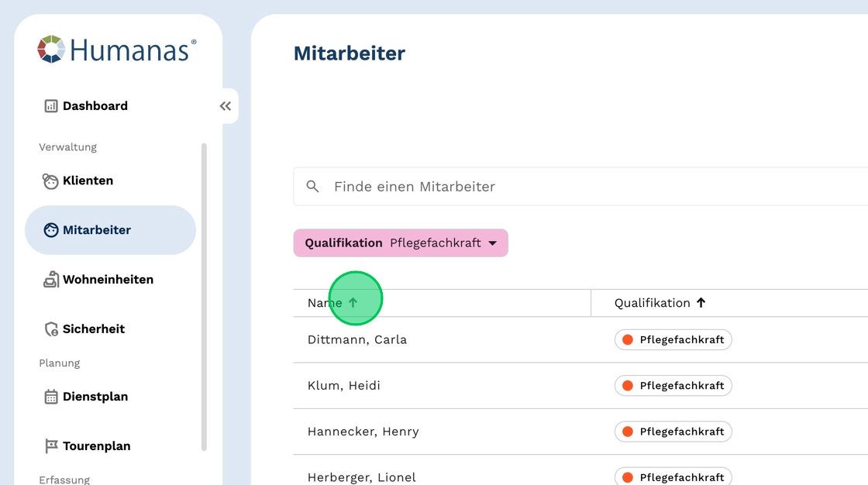Click the Dienstplan calendar icon
This screenshot has width=868, height=485.
pos(51,397)
